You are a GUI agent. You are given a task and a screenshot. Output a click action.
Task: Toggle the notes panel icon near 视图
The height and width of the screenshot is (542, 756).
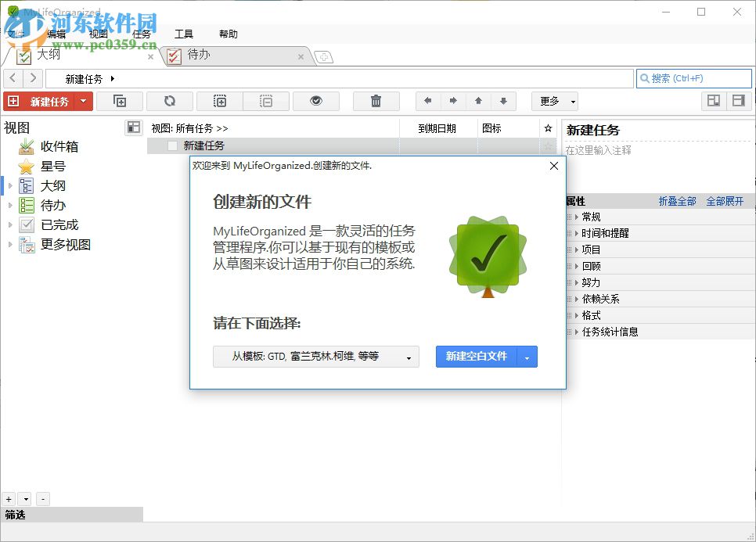coord(132,127)
